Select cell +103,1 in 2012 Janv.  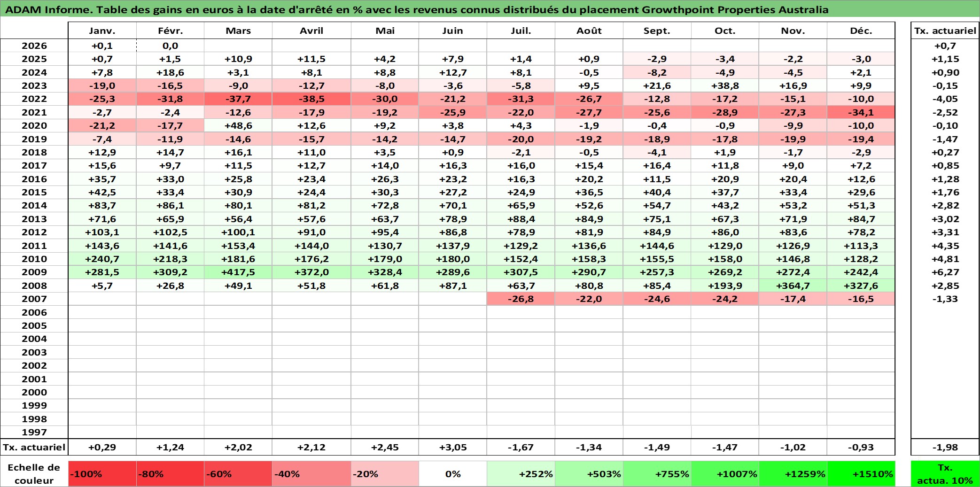pyautogui.click(x=102, y=232)
